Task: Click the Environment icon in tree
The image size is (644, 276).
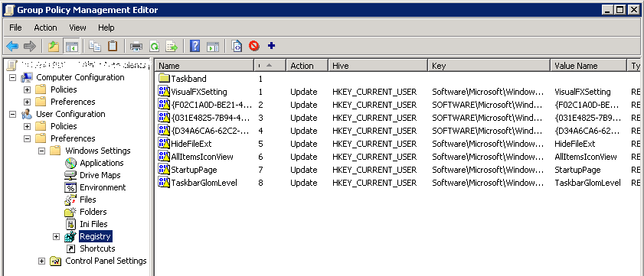Action: coord(70,187)
